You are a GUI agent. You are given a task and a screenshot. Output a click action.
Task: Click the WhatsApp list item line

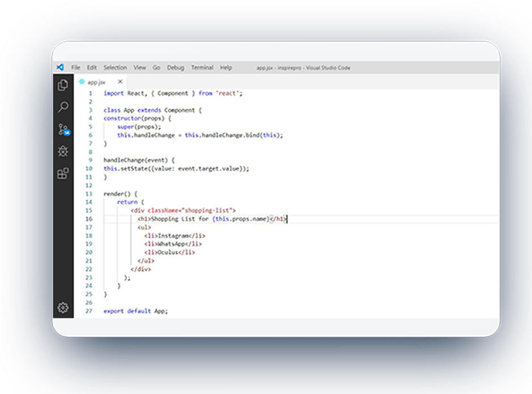173,244
